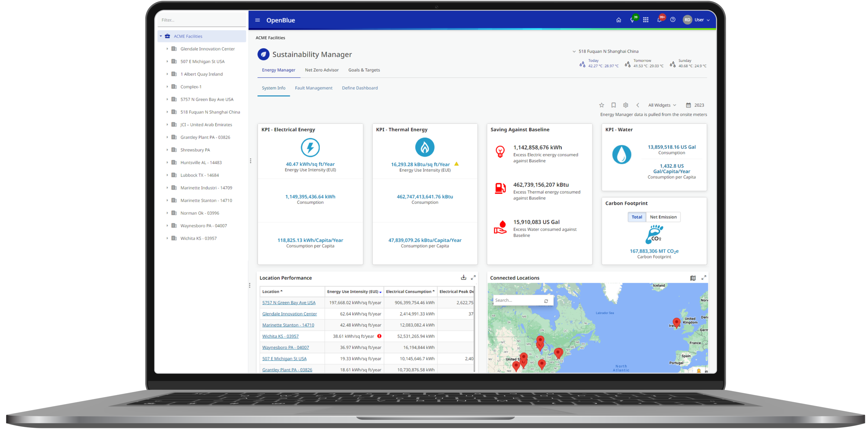Viewport: 868px width, 433px height.
Task: Click the help question mark icon
Action: 673,20
